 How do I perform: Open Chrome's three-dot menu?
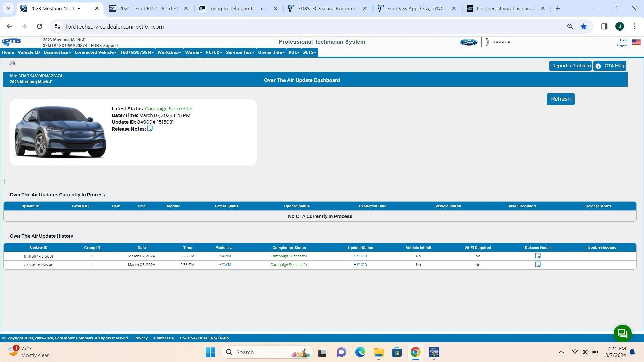point(635,26)
